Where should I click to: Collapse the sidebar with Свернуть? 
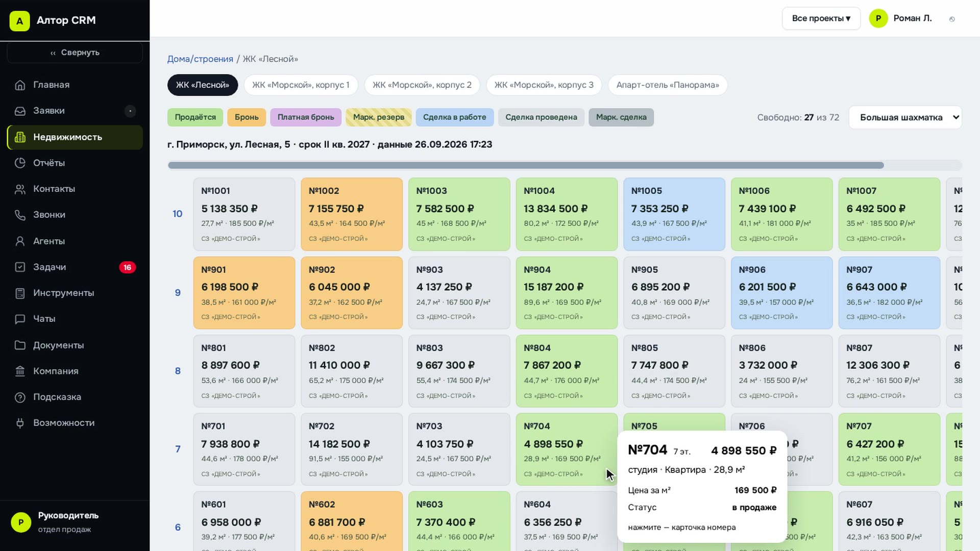click(75, 53)
